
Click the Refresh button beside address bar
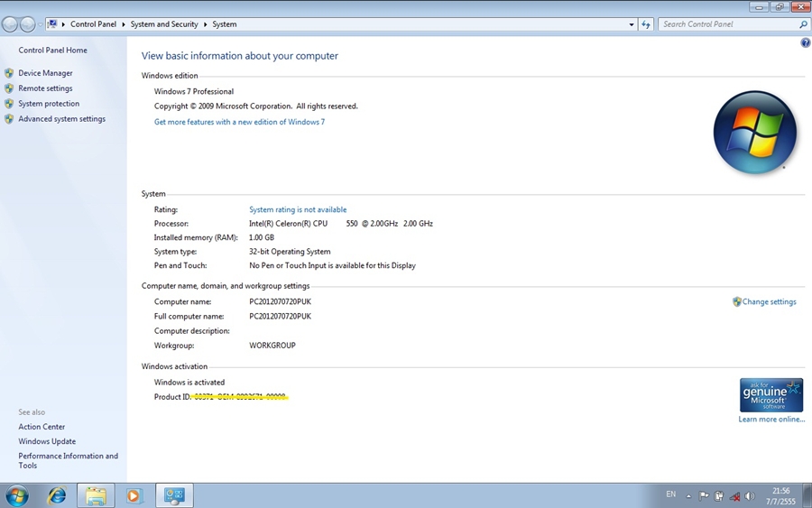click(646, 24)
